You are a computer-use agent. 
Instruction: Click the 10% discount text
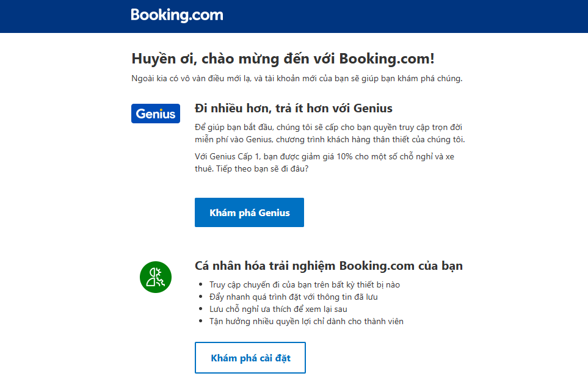click(x=344, y=156)
